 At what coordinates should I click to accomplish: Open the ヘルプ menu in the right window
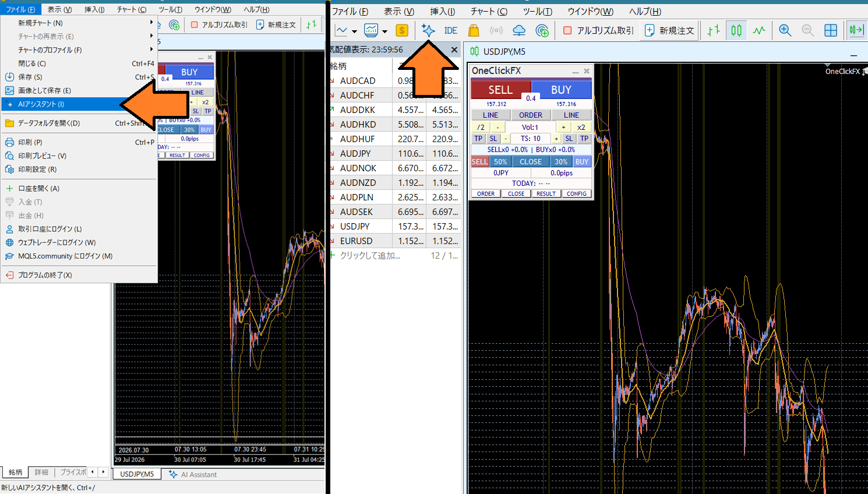click(645, 11)
